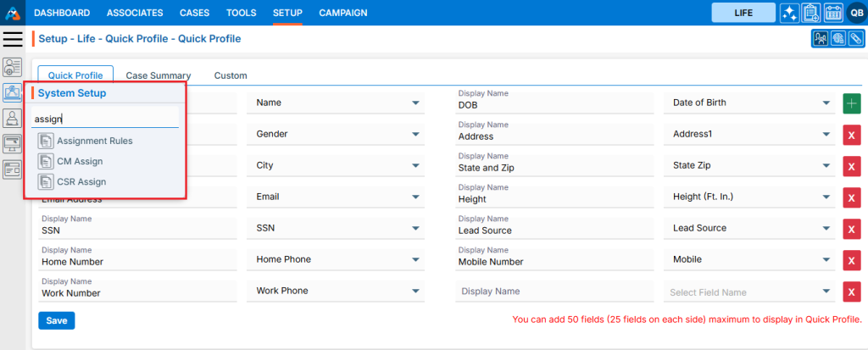Screen dimensions: 868x350
Task: Open the add clipboard task icon
Action: (x=811, y=13)
